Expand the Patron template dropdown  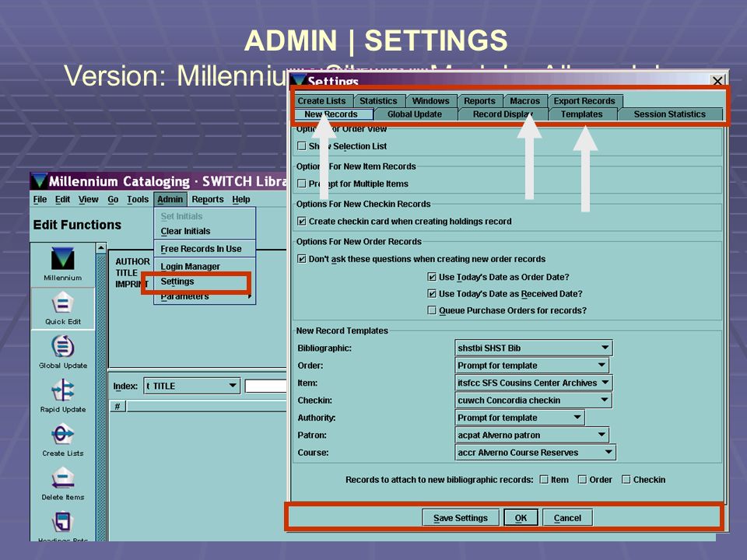531,435
